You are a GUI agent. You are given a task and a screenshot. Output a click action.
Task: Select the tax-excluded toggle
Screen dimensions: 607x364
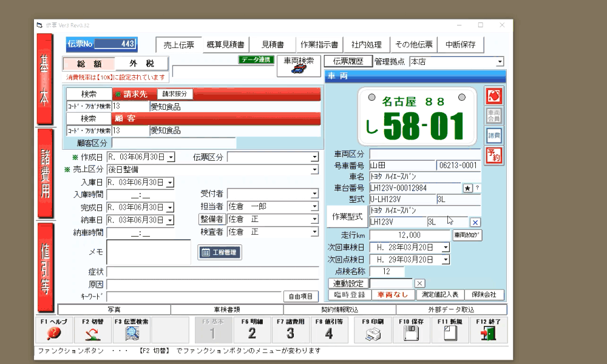click(141, 64)
